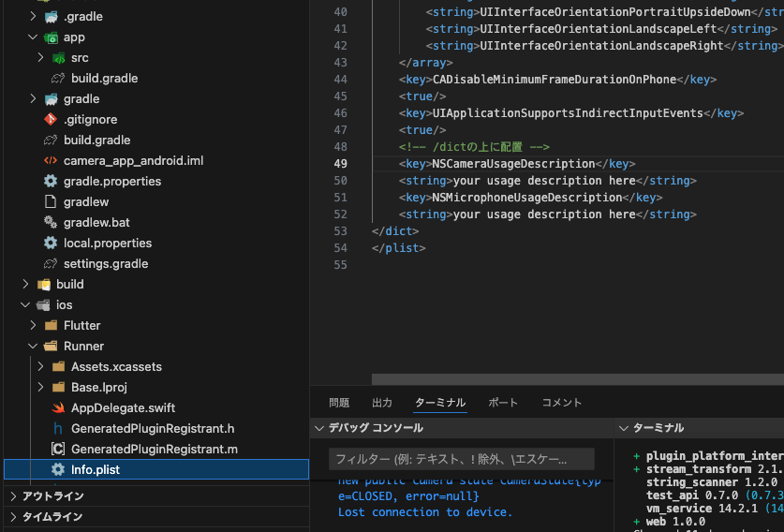
Task: Expand the Flutter folder chevron
Action: pyautogui.click(x=33, y=326)
